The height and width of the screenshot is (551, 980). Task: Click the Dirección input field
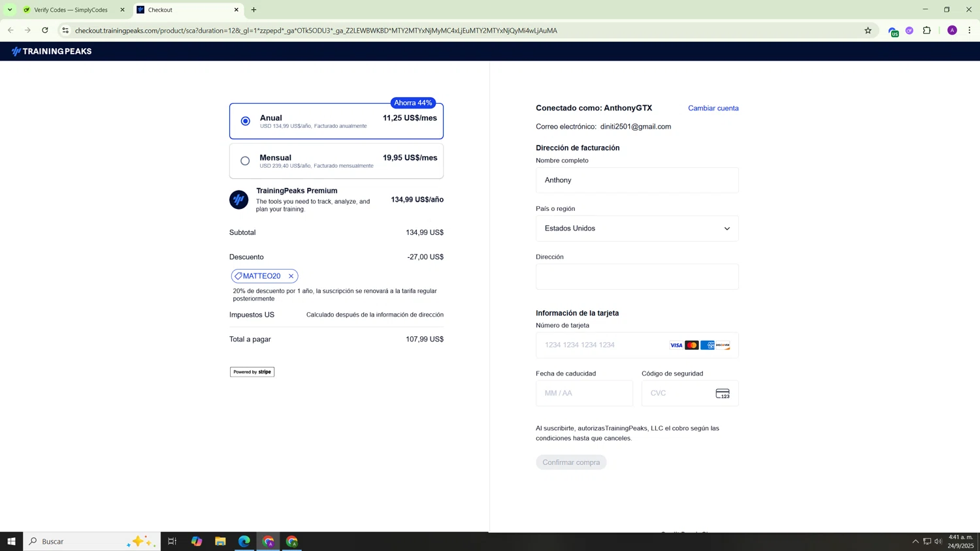click(637, 277)
